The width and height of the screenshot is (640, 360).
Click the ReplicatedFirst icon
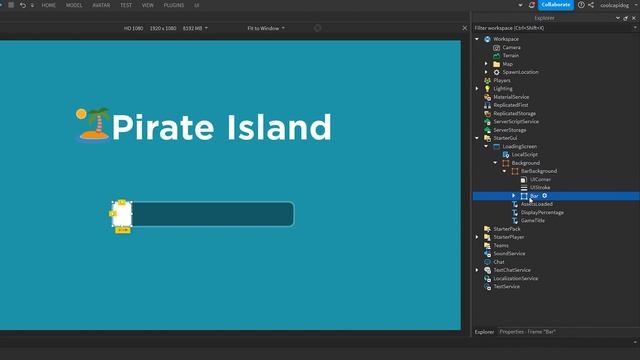pos(487,105)
